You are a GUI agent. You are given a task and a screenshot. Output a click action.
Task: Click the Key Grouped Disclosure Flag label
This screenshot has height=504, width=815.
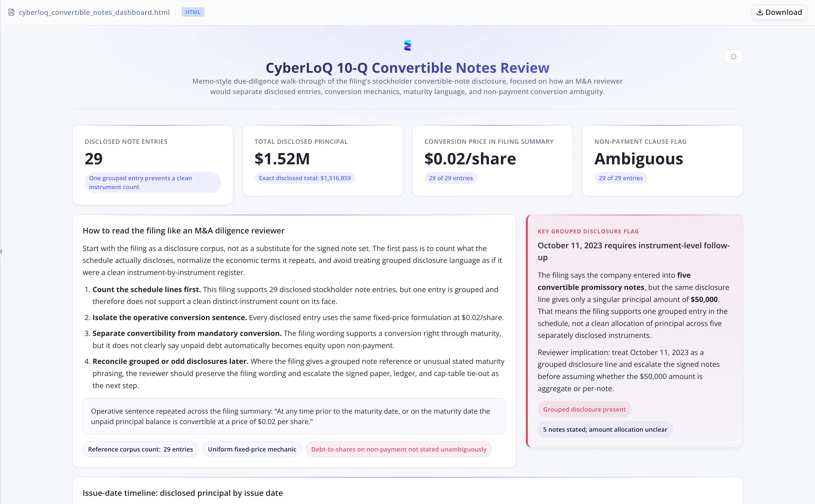pos(588,231)
